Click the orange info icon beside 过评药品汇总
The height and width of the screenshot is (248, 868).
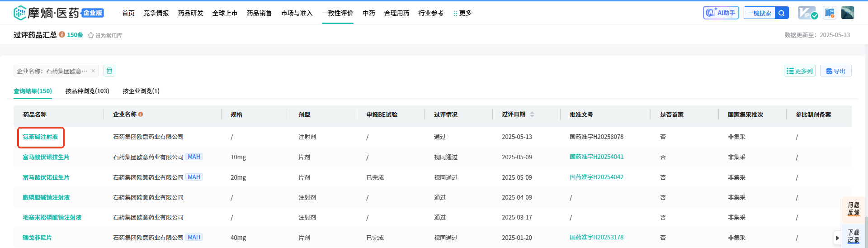click(62, 34)
